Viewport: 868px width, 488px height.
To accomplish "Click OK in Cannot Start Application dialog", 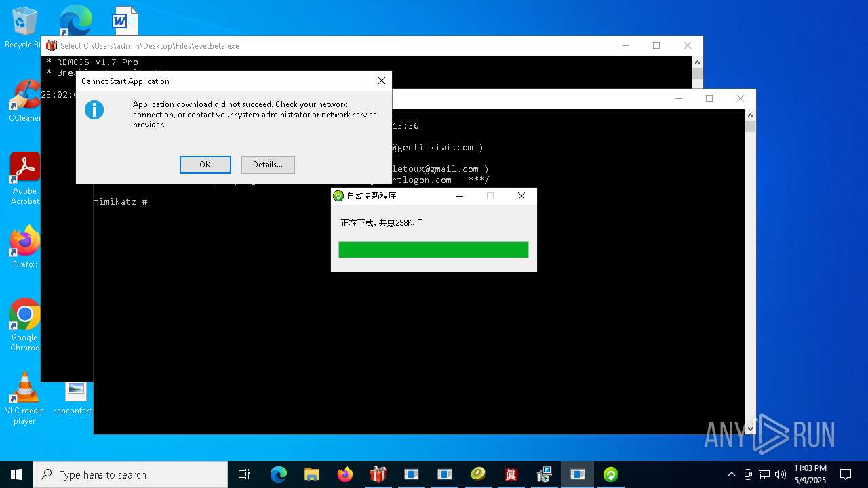I will 205,165.
